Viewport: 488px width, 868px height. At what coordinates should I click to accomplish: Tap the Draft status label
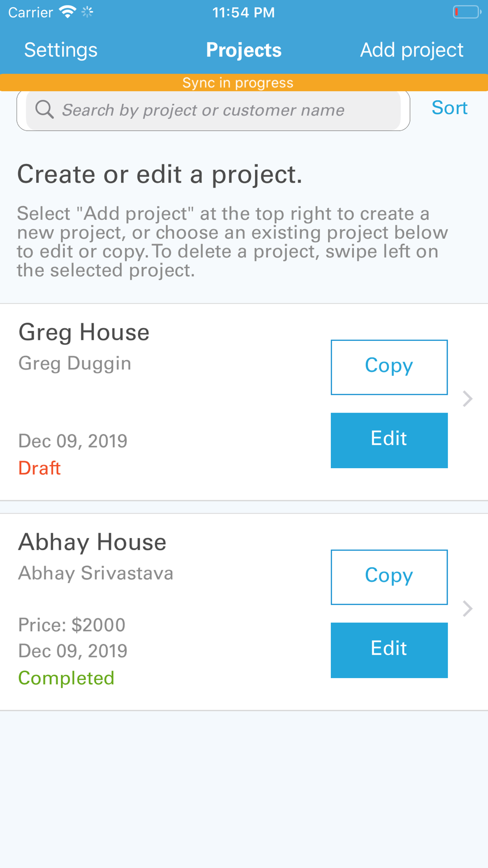pyautogui.click(x=40, y=468)
